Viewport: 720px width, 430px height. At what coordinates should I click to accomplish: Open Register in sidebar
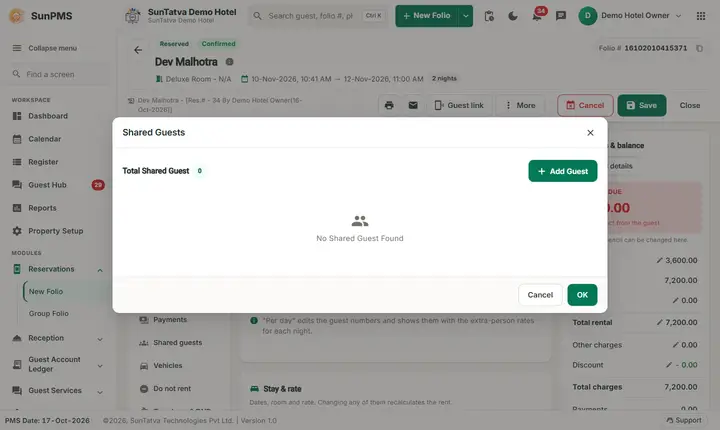click(43, 162)
